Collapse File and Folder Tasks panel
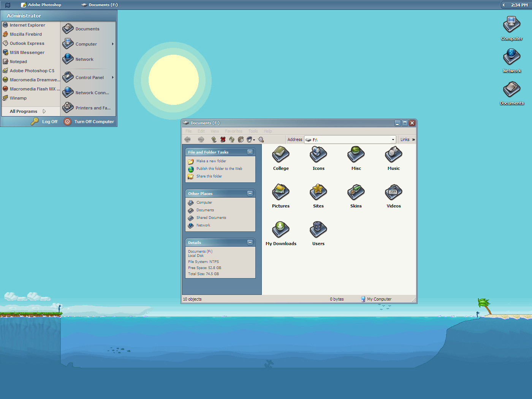 pos(250,152)
